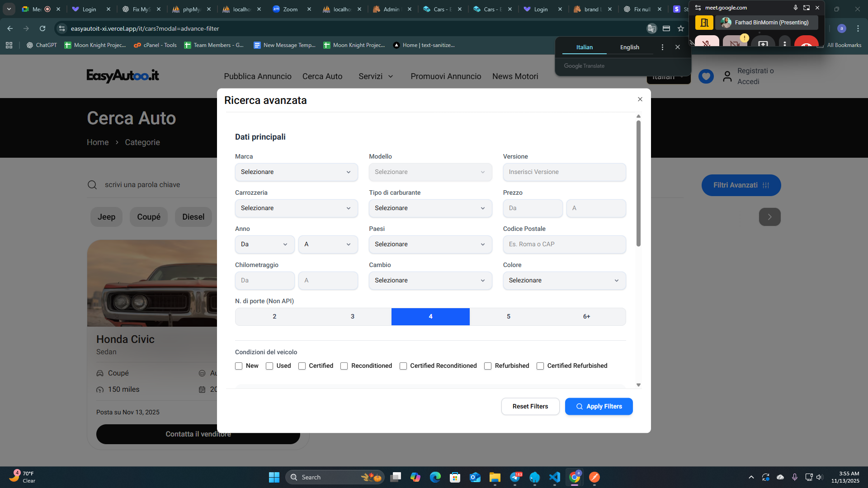Click the browser reload icon

pos(42,28)
